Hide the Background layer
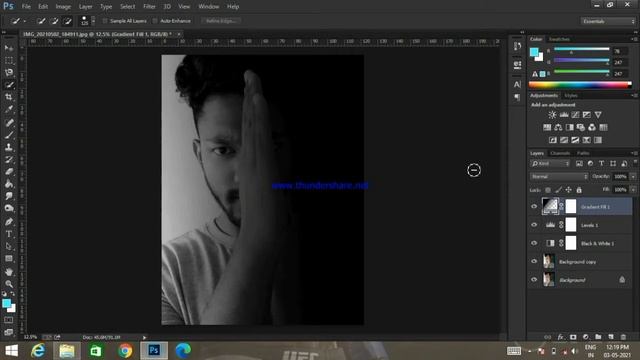Screen dimensions: 640x360 [x=534, y=280]
